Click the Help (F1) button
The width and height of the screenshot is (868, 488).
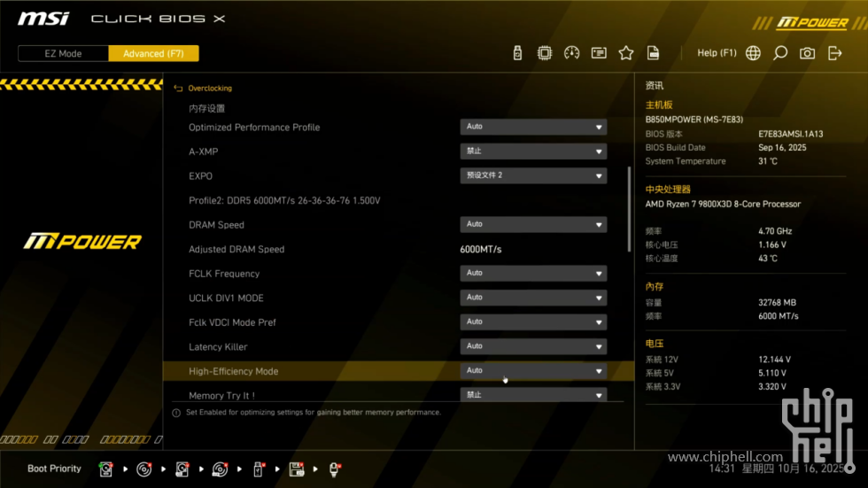717,53
